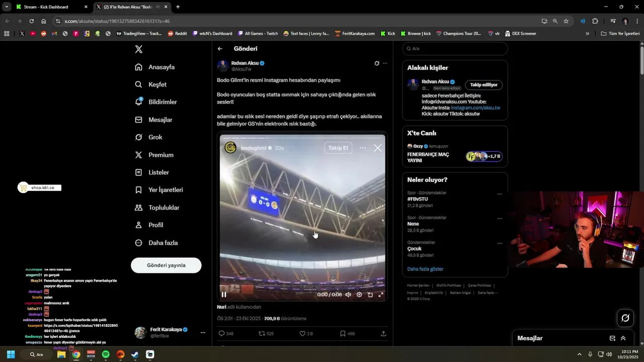Click the Ara search field on X
The width and height of the screenshot is (644, 362).
click(x=455, y=48)
